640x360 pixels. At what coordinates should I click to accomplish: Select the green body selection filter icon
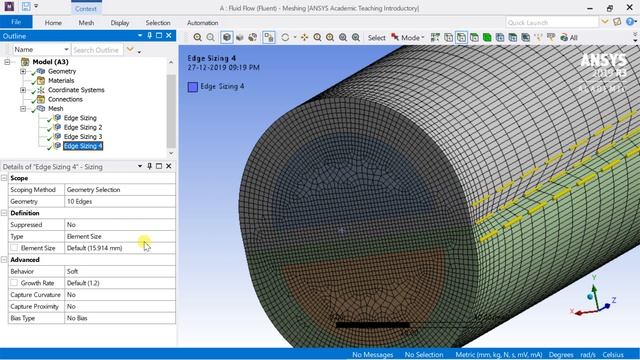click(487, 38)
